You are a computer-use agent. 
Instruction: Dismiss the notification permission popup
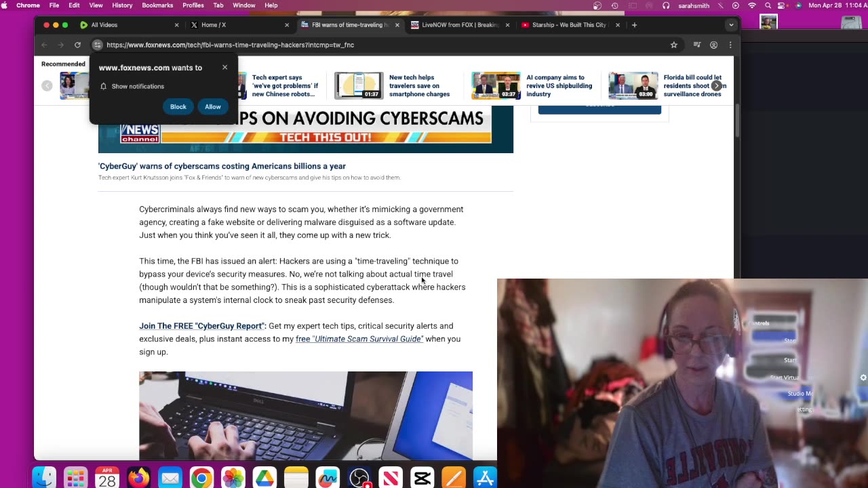[225, 67]
